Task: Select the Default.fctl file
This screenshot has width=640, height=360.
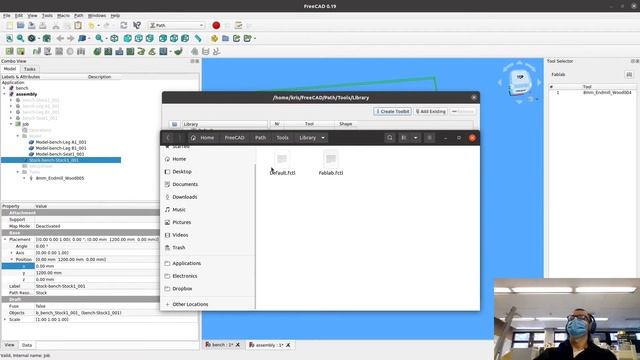Action: [x=282, y=163]
